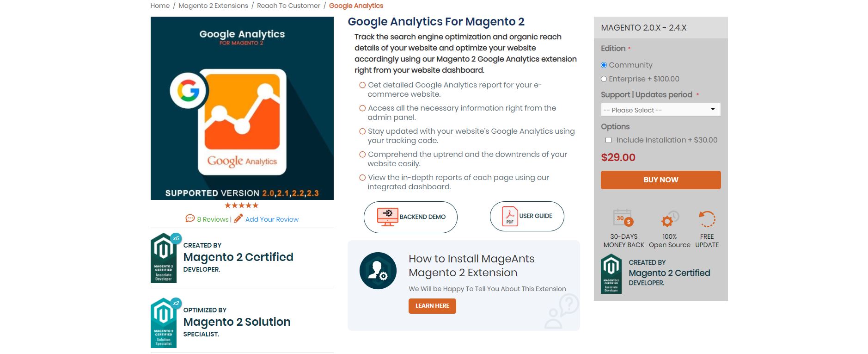Click the $29.00 price text
The image size is (868, 354).
pos(618,157)
